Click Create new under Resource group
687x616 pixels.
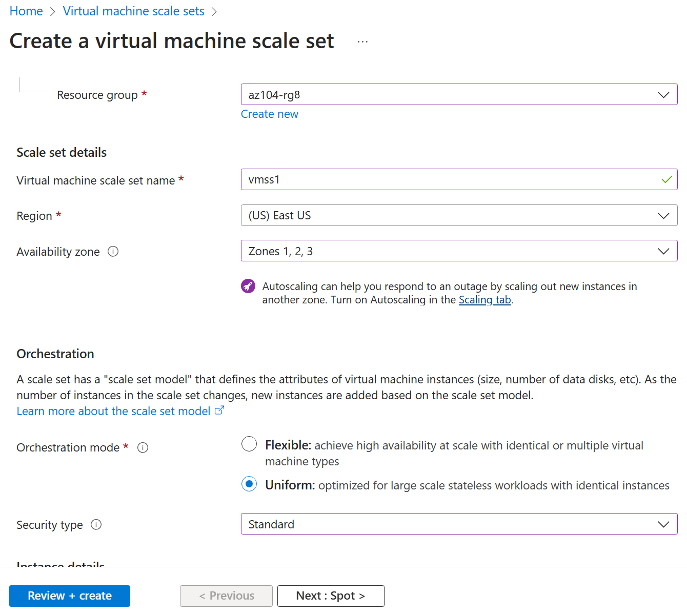tap(270, 113)
